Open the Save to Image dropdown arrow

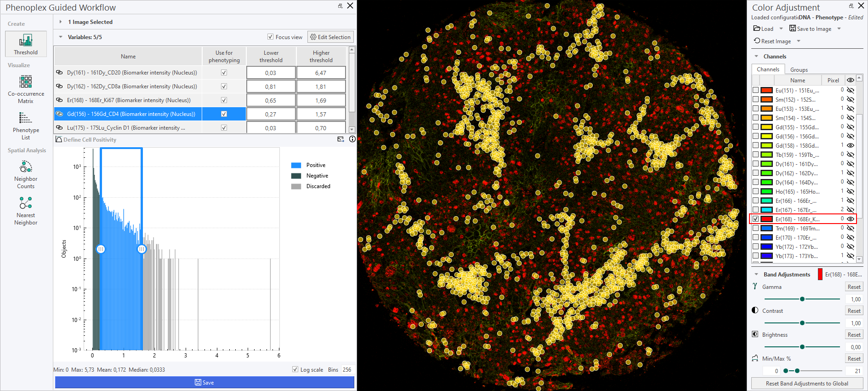(x=839, y=29)
